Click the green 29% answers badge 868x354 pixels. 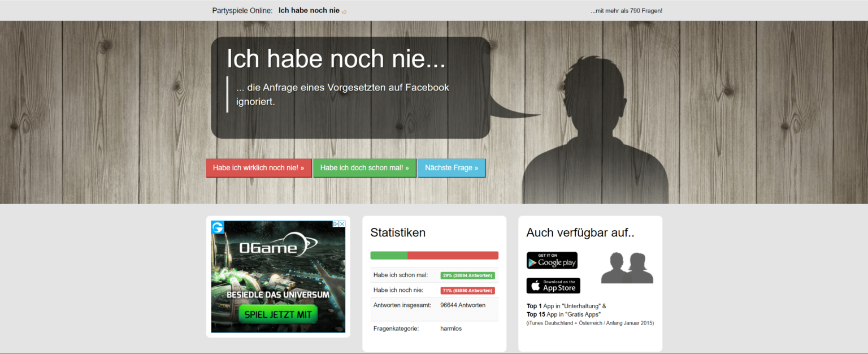(467, 275)
